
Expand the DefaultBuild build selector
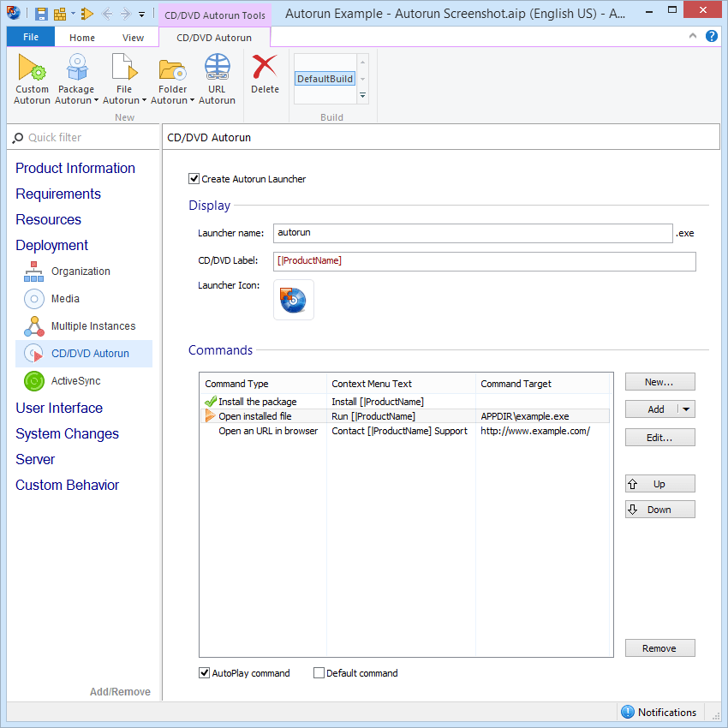(362, 96)
